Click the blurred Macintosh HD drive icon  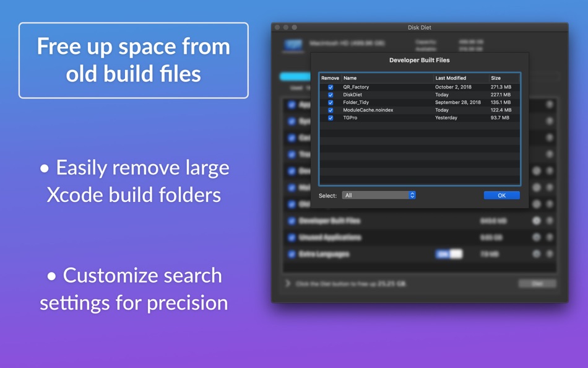pyautogui.click(x=293, y=45)
